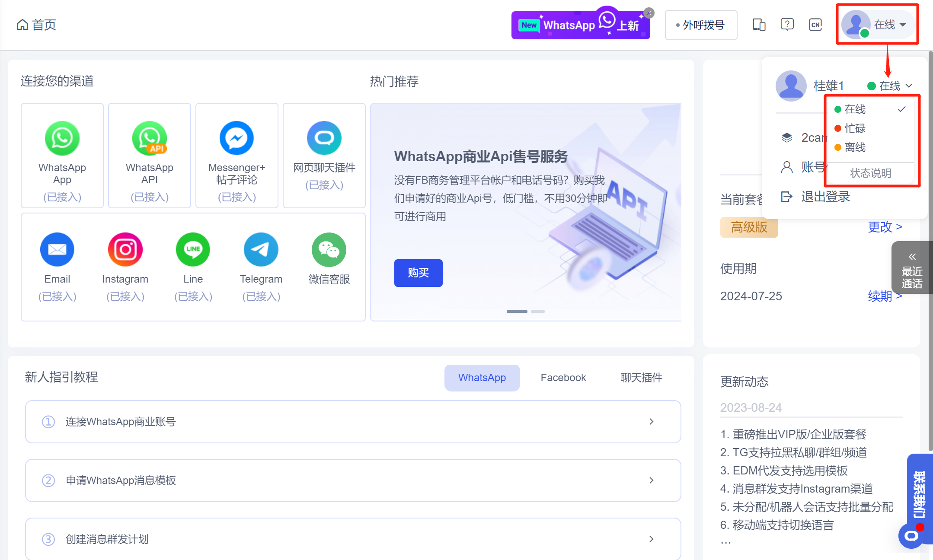Open the Line channel icon
Image resolution: width=933 pixels, height=560 pixels.
(193, 250)
